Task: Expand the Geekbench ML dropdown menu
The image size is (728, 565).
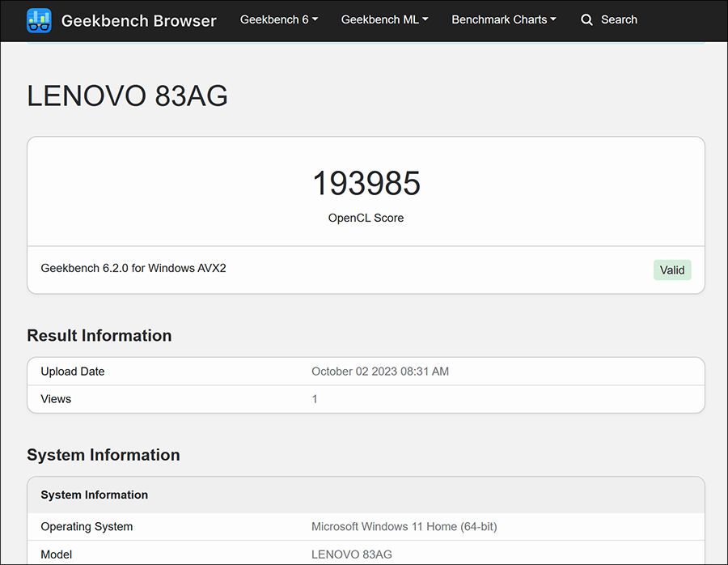Action: coord(384,19)
